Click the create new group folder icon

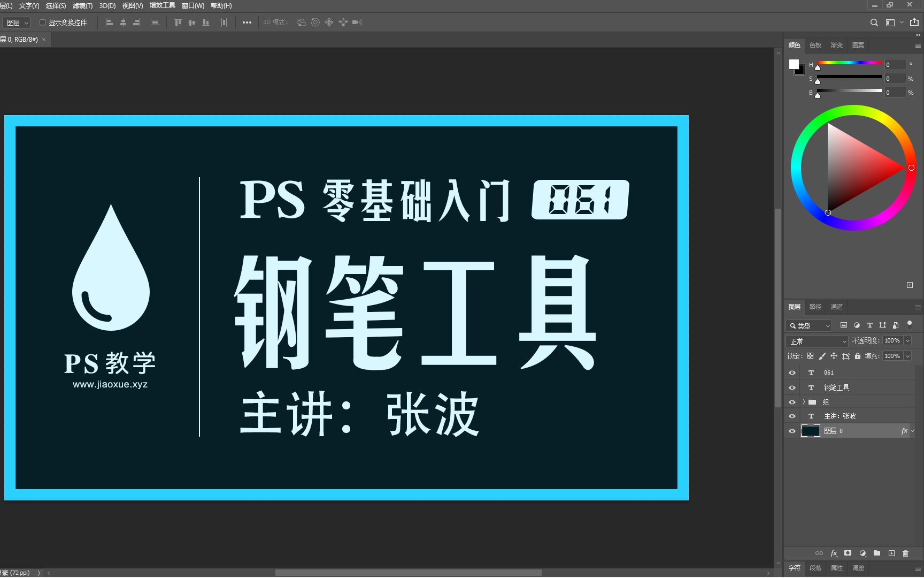coord(877,553)
